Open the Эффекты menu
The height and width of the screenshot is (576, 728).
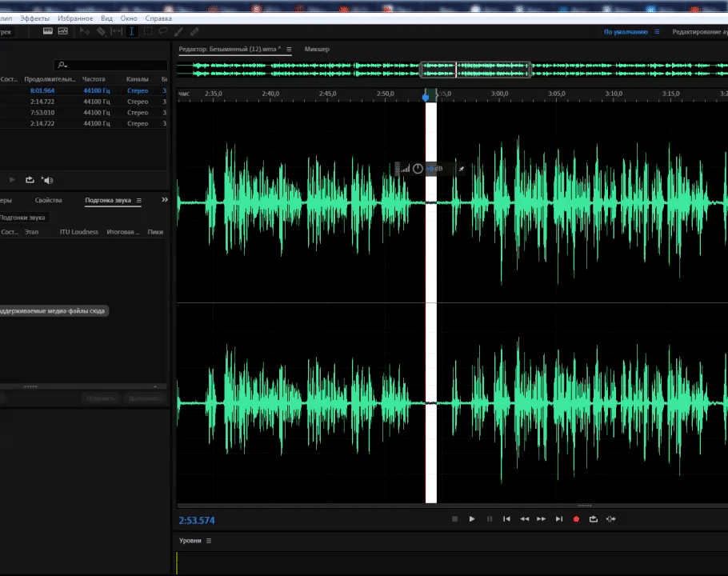[34, 18]
